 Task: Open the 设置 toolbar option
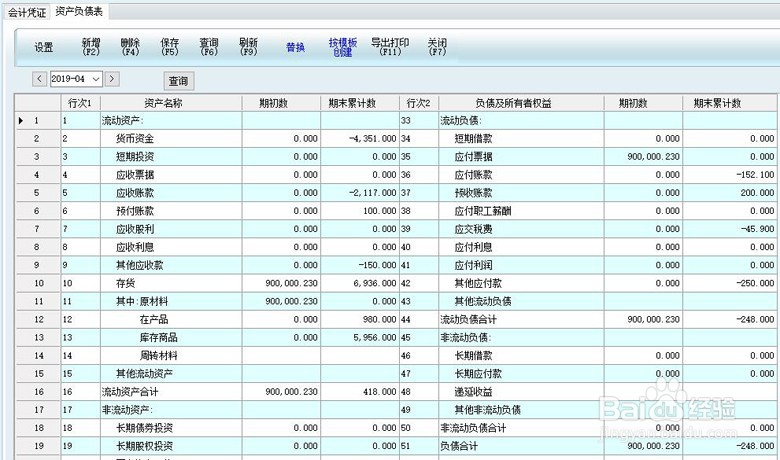pos(43,47)
